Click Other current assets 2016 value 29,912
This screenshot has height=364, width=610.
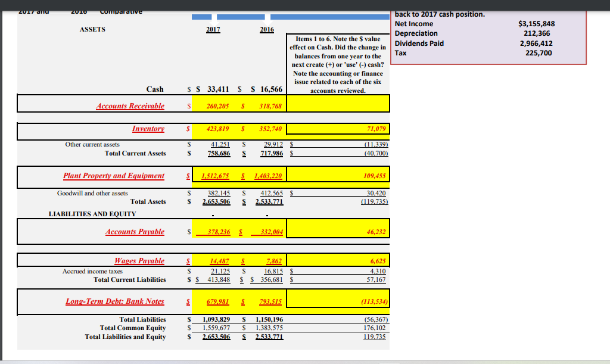point(273,144)
